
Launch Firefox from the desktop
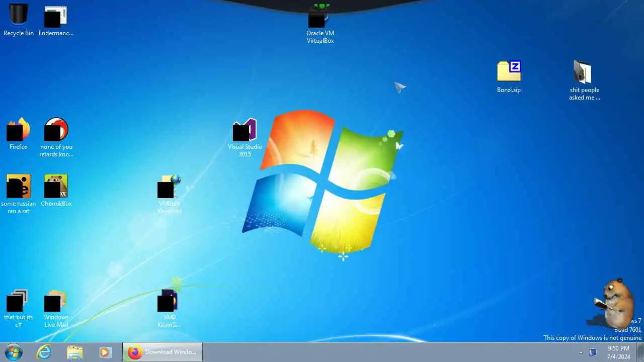(x=19, y=134)
